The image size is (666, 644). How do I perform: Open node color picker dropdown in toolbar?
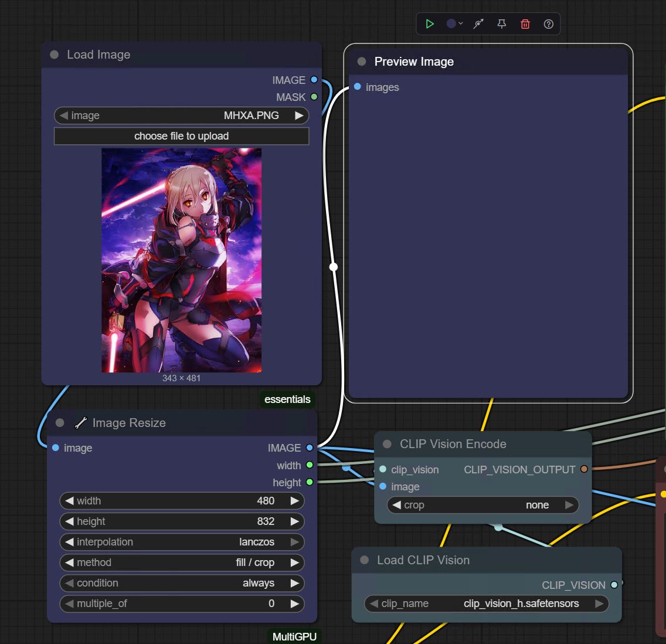(x=454, y=24)
